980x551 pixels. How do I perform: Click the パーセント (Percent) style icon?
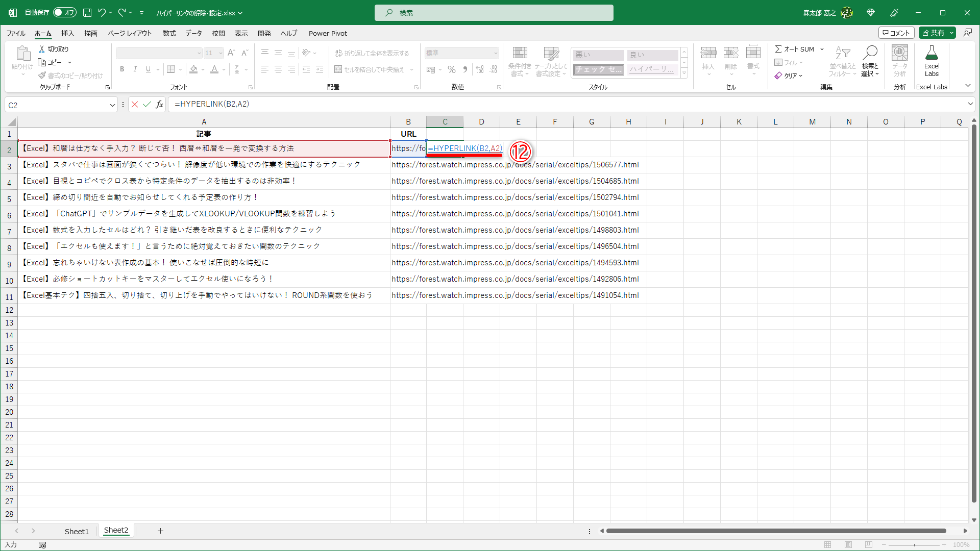point(451,69)
